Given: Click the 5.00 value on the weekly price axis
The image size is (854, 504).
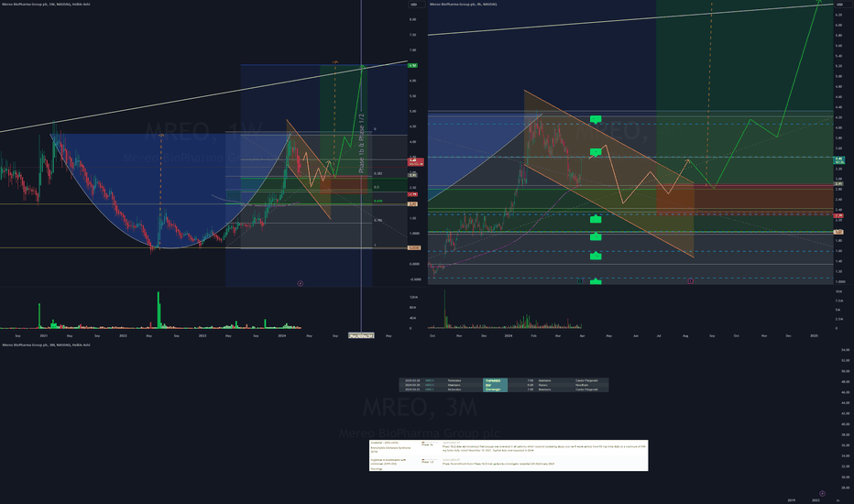Looking at the screenshot, I should pyautogui.click(x=412, y=111).
